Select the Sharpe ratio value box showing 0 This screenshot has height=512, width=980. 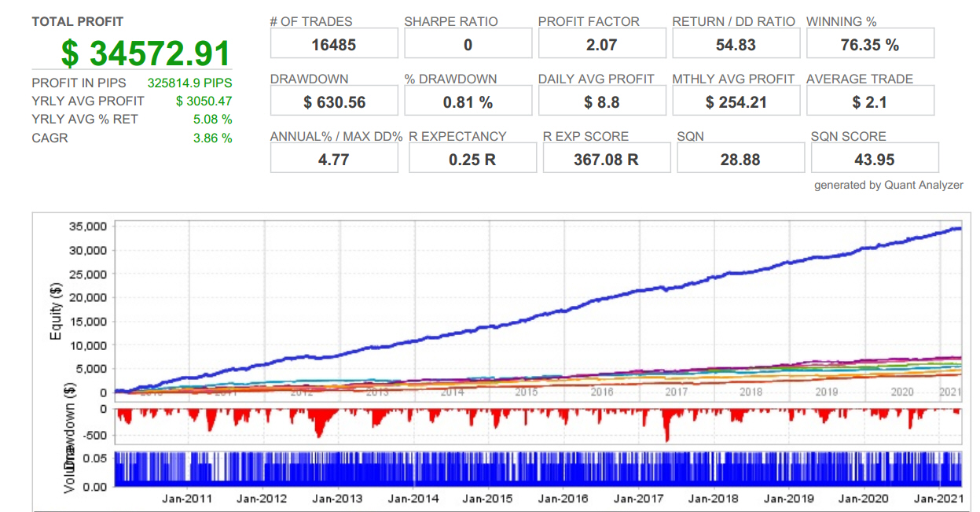[x=468, y=44]
